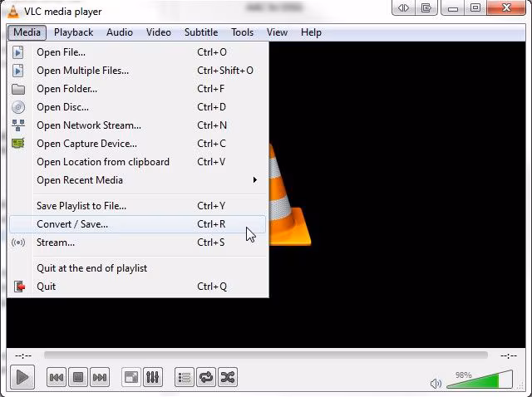The width and height of the screenshot is (532, 397).
Task: Select Open Network Stream... entry
Action: [x=137, y=125]
